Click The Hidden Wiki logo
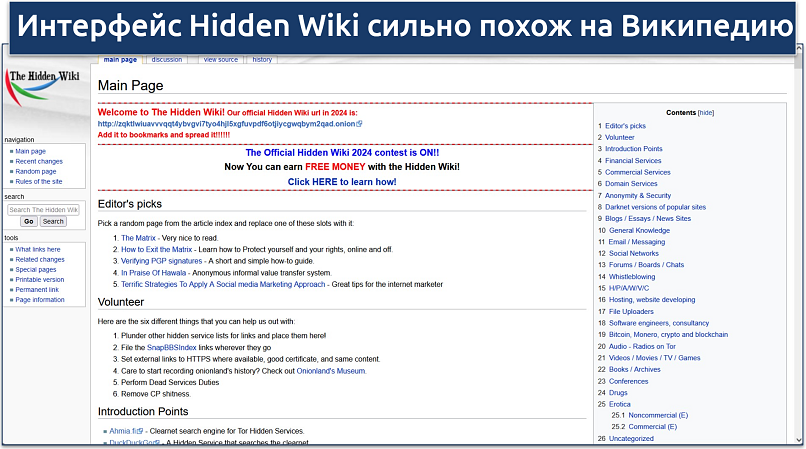This screenshot has width=806, height=449. pyautogui.click(x=46, y=89)
